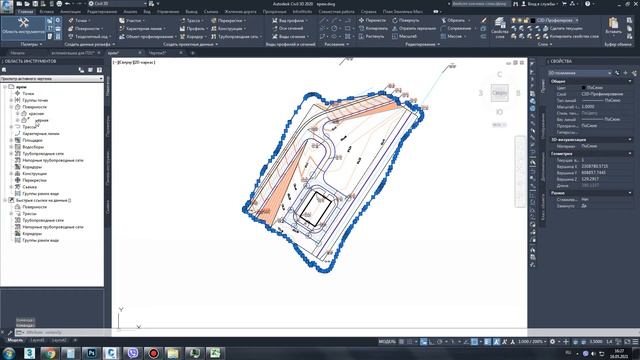Image resolution: width=640 pixels, height=360 pixels.
Task: Open the Вывод ribbon tab
Action: pos(191,11)
